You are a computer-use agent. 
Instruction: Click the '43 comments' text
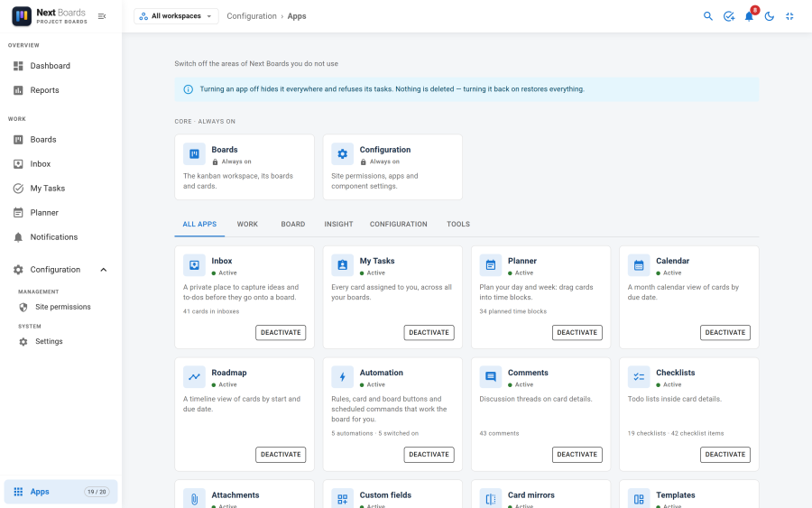[x=499, y=433]
